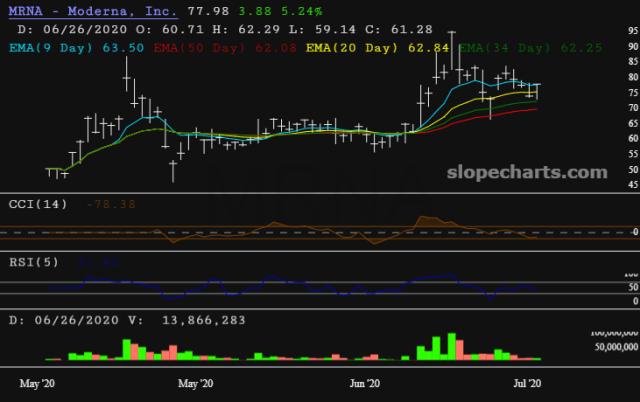Screen dimensions: 640x402
Task: Click the volume readout 13,866,283
Action: [x=204, y=320]
